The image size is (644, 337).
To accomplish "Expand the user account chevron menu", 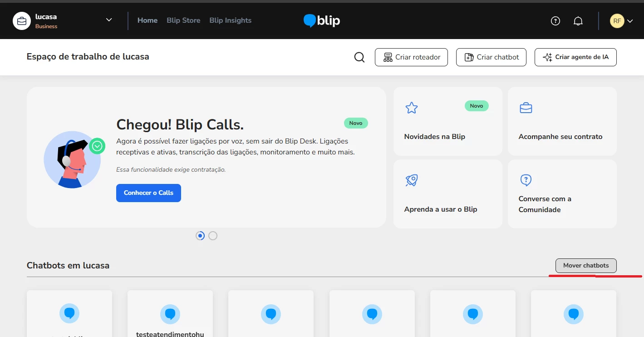I will (630, 21).
